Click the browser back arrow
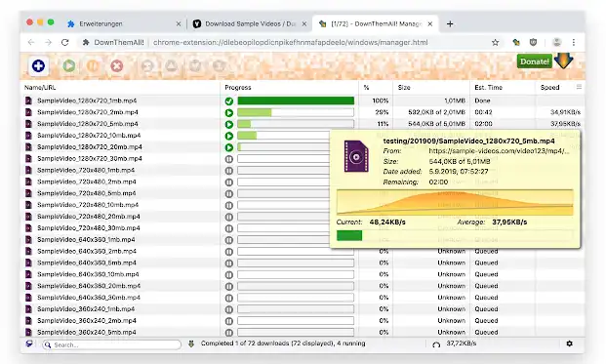The width and height of the screenshot is (606, 364). pos(31,43)
